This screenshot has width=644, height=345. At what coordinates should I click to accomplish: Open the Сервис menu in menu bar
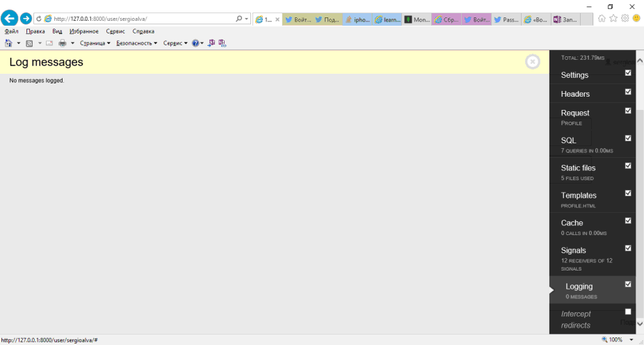(115, 31)
